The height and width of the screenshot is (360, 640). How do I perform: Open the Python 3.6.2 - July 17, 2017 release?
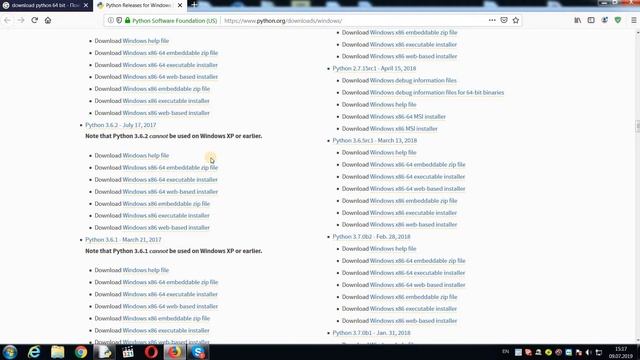[x=120, y=125]
